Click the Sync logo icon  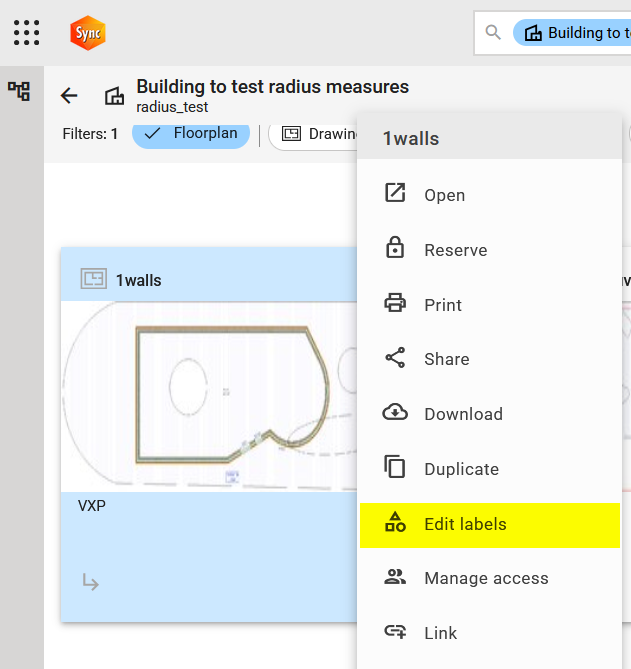tap(88, 33)
